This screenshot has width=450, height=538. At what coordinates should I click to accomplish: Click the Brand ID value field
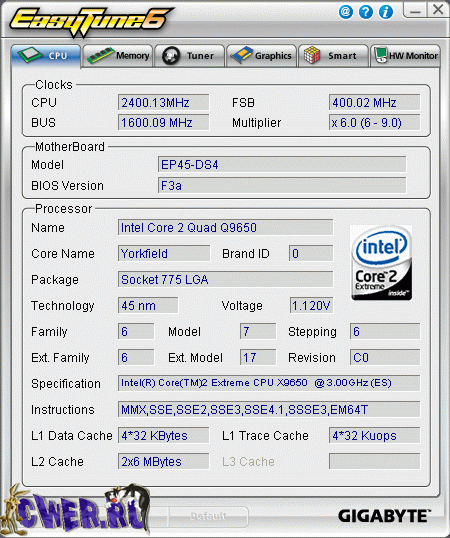tap(311, 254)
